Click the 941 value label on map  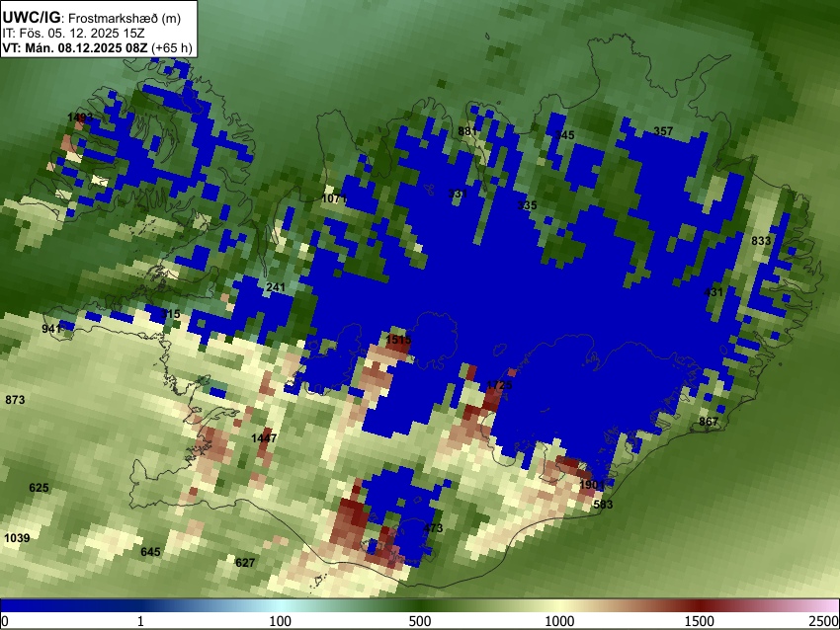click(x=51, y=329)
